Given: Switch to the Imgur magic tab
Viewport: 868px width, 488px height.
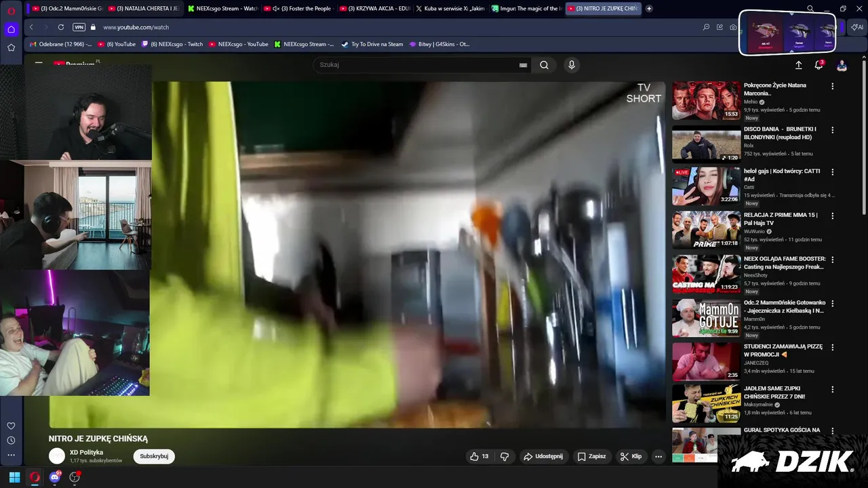Looking at the screenshot, I should click(x=527, y=9).
